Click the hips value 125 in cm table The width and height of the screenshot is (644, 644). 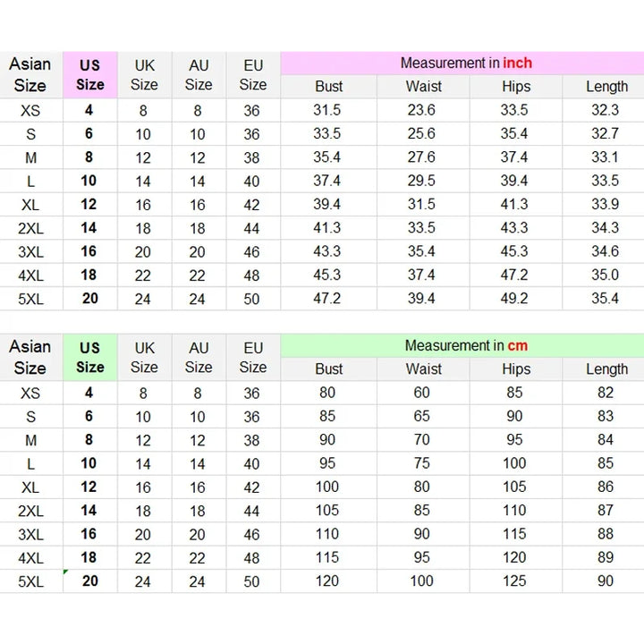(x=514, y=580)
